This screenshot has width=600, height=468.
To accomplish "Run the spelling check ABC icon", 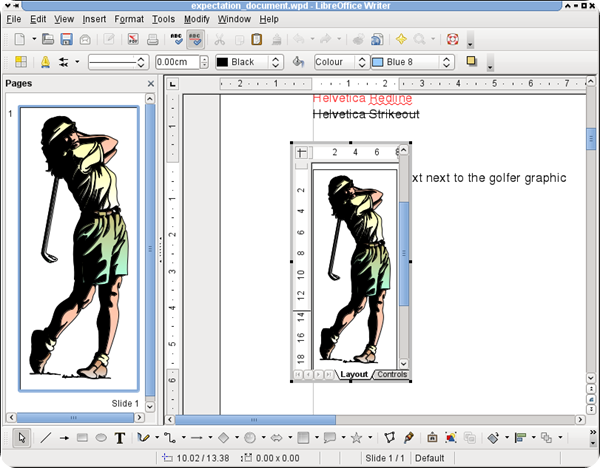I will 176,39.
